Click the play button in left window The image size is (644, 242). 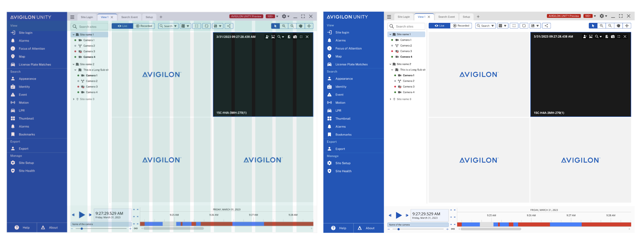click(x=82, y=215)
